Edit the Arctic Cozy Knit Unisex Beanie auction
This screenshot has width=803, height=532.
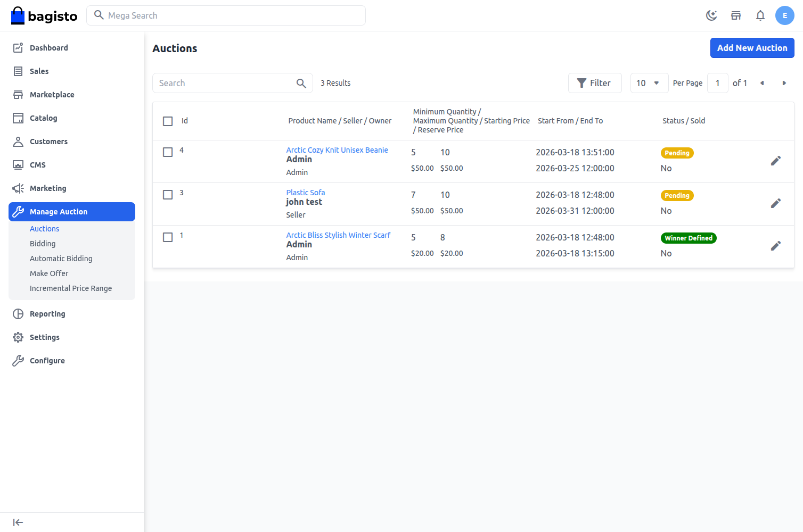(x=775, y=160)
